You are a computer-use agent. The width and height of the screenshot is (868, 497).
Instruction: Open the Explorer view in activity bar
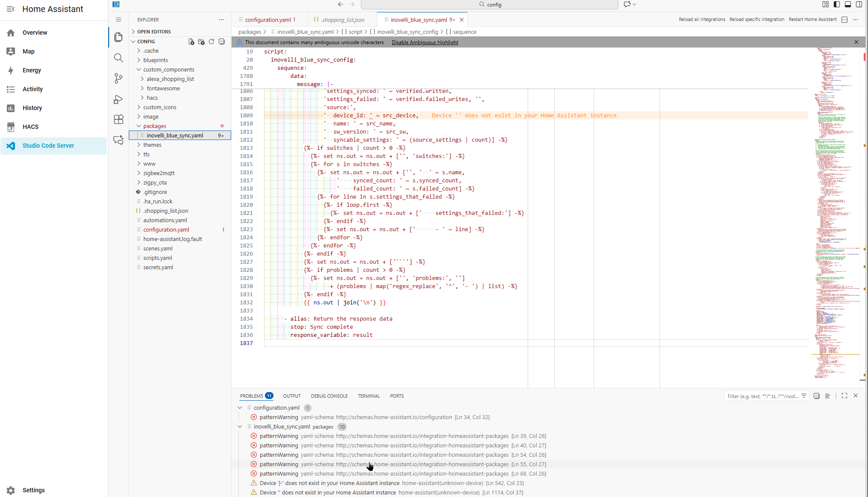119,37
